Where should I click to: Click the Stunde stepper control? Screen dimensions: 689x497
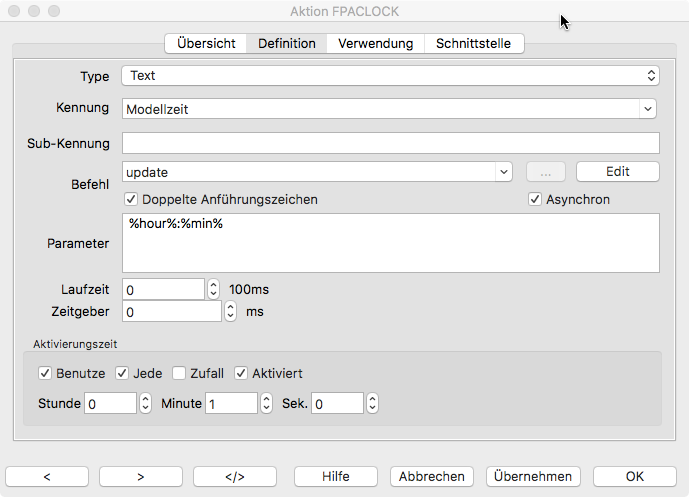[145, 404]
